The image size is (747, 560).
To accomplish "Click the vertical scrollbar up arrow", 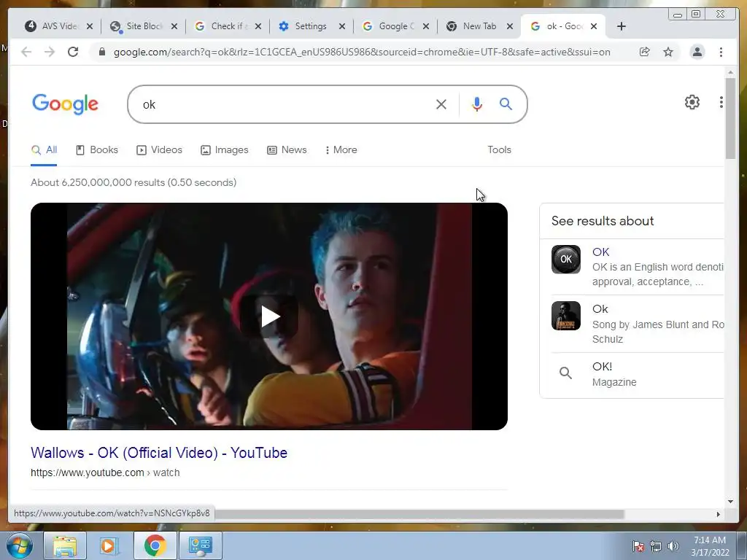I will (x=730, y=72).
